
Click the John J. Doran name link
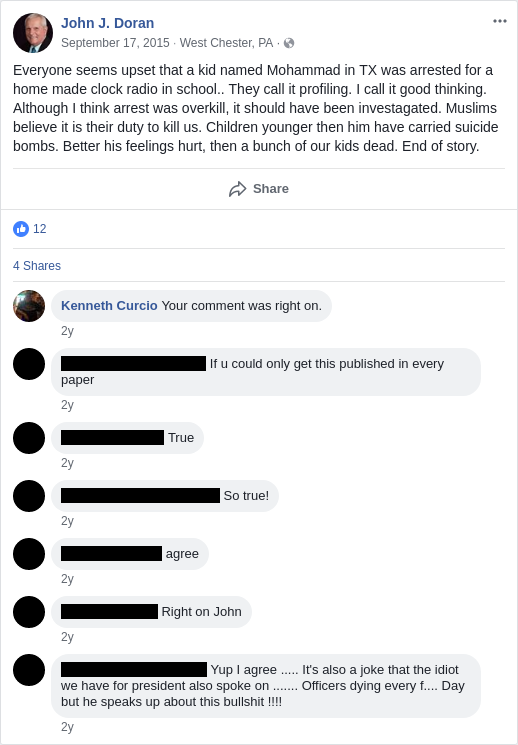[107, 23]
